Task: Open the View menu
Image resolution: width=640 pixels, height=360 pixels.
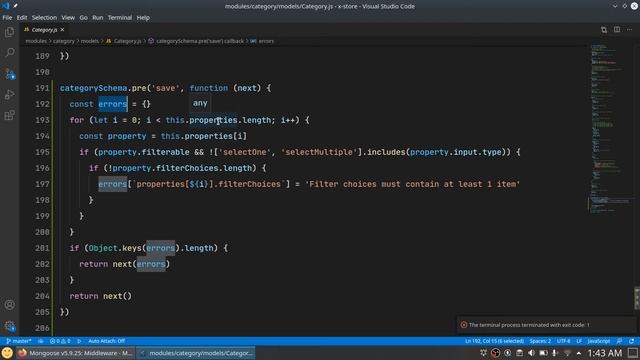Action: point(68,18)
